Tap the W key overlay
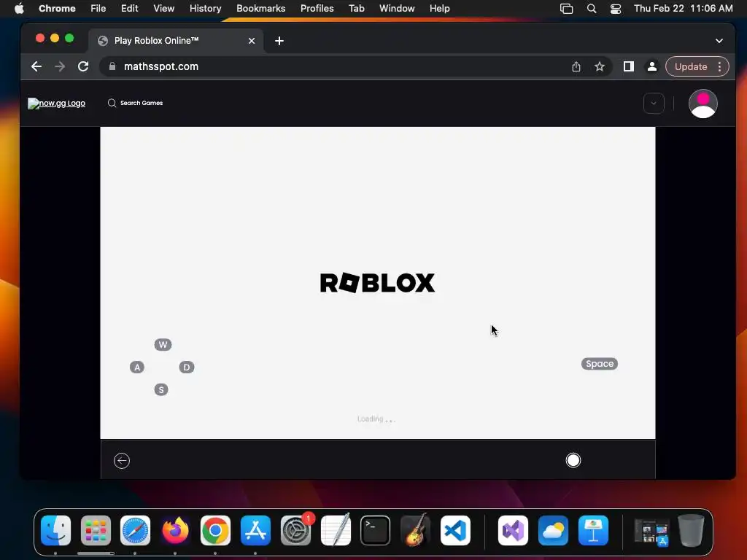 pos(163,345)
